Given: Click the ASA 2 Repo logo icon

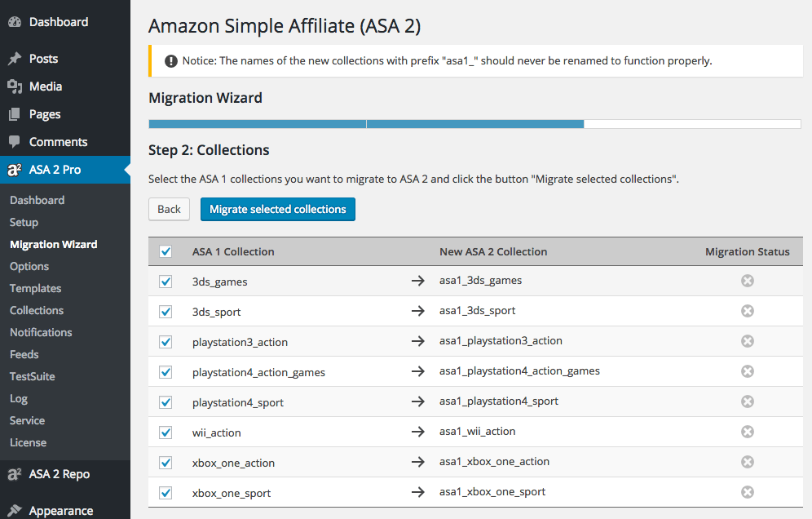Looking at the screenshot, I should (x=14, y=473).
